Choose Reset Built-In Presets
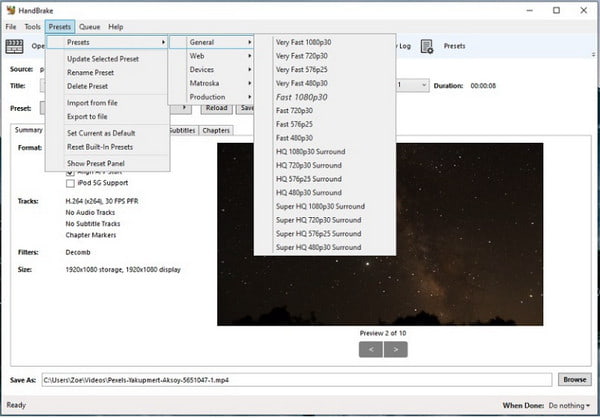600x418 pixels. pyautogui.click(x=107, y=147)
